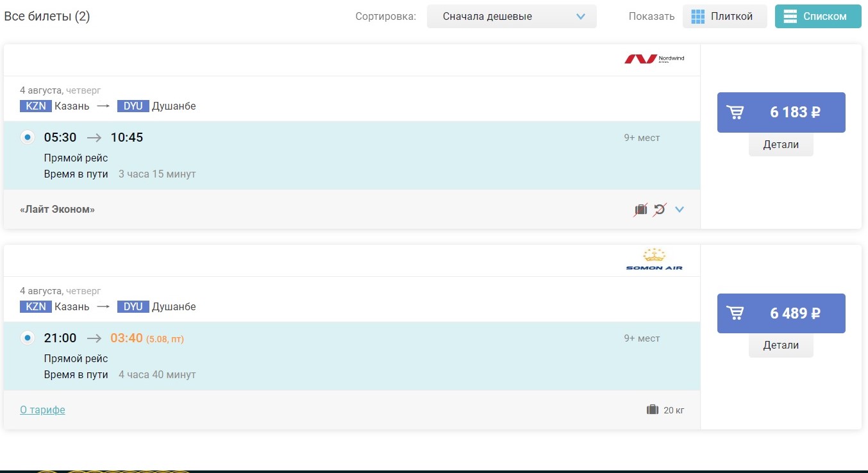Image resolution: width=868 pixels, height=473 pixels.
Task: Open Детали for the Nordwind flight
Action: (x=781, y=145)
